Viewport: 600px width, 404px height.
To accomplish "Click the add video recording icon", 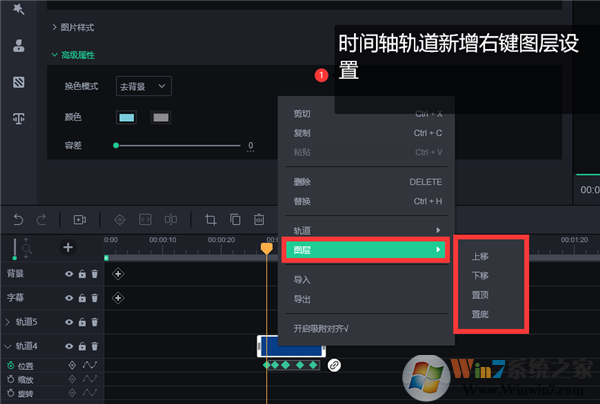I will [80, 220].
